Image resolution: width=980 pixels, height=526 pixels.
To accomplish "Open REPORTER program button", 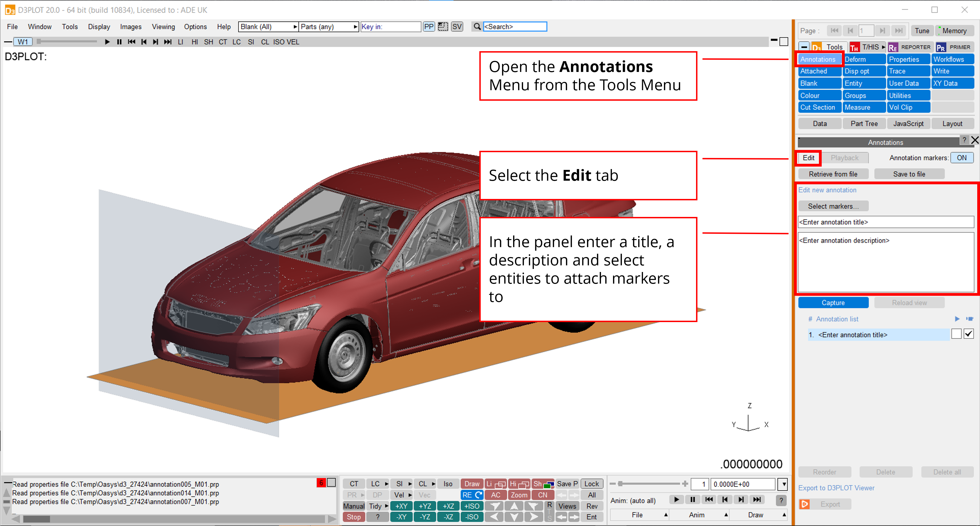I will click(910, 47).
